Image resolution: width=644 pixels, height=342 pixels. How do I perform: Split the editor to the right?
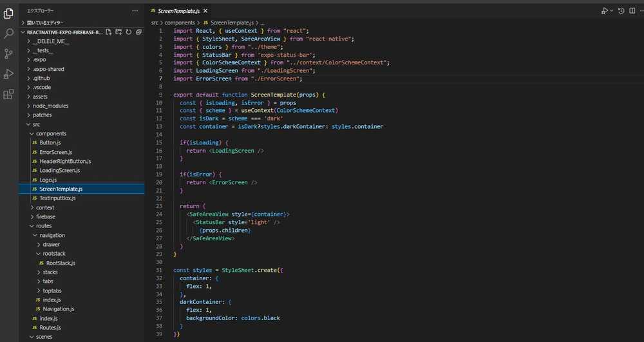632,11
